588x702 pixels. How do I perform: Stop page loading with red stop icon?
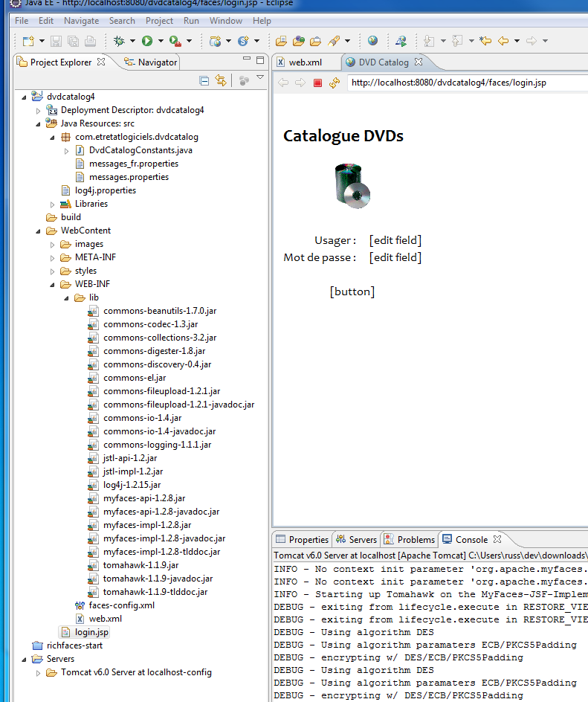pyautogui.click(x=317, y=83)
